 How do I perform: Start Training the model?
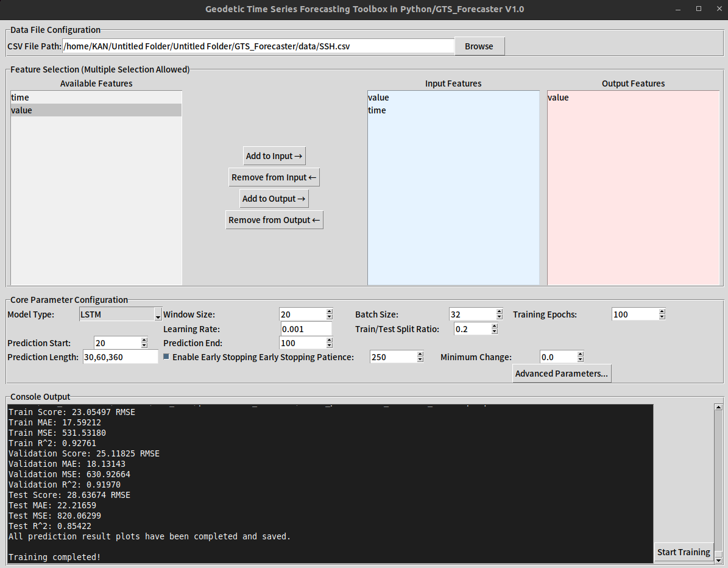pos(683,552)
